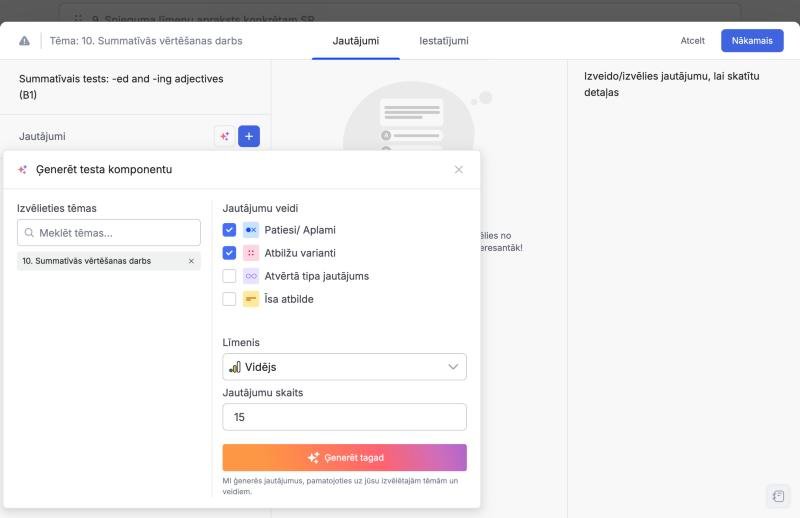Switch to the Jautājumi tab
Screen dimensions: 800x518
point(356,41)
